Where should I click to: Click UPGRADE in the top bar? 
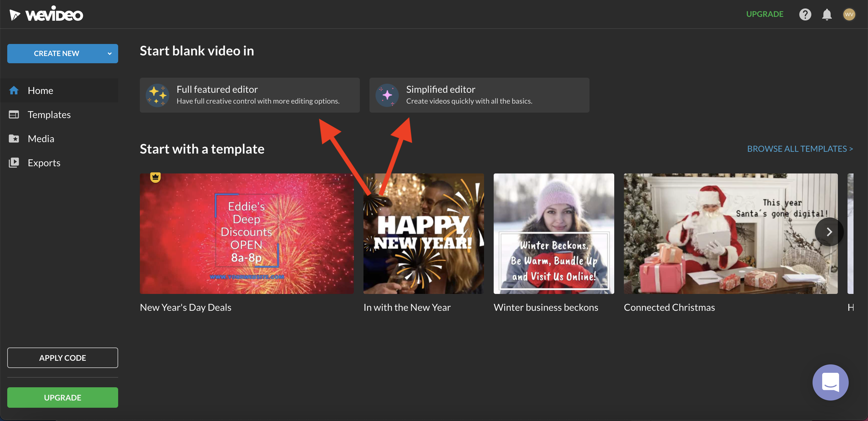point(765,14)
